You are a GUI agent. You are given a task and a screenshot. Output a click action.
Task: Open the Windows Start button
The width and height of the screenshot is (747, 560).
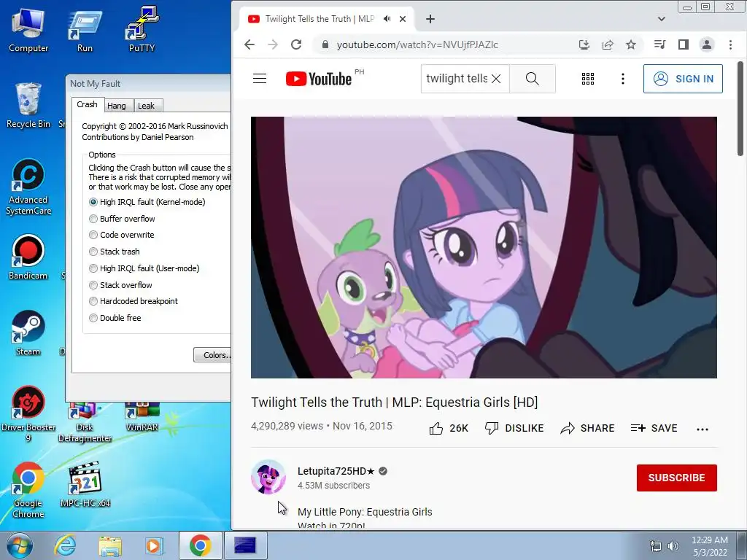[x=20, y=545]
